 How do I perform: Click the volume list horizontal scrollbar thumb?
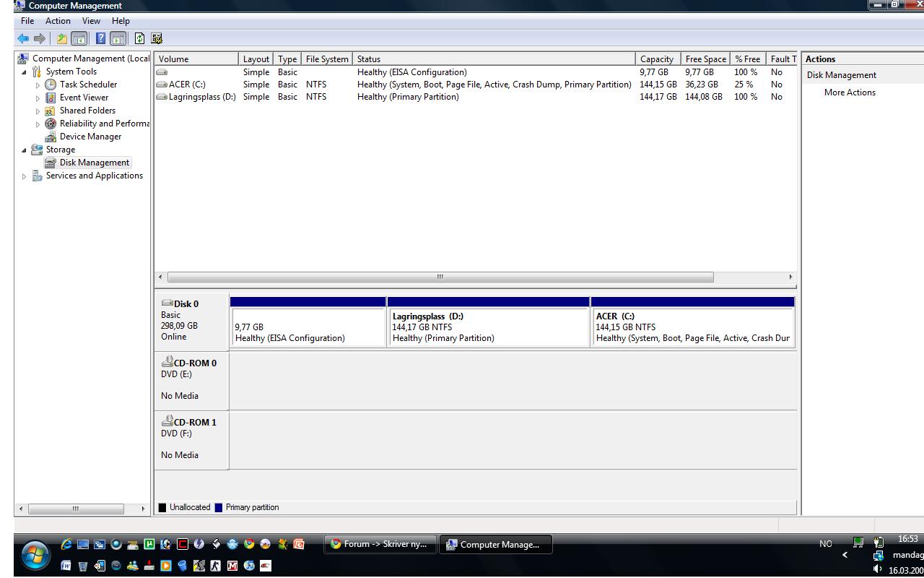click(x=440, y=277)
